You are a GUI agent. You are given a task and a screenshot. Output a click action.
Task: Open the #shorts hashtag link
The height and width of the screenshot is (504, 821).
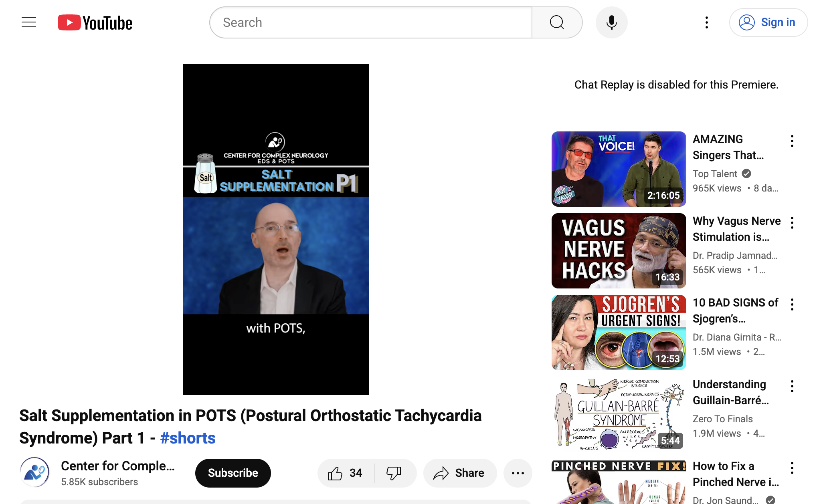[188, 438]
